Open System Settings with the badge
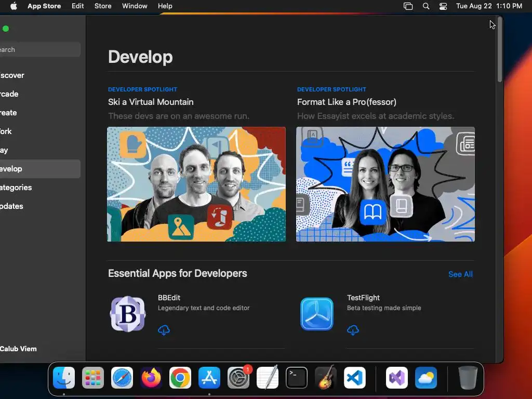The height and width of the screenshot is (399, 532). (x=238, y=378)
